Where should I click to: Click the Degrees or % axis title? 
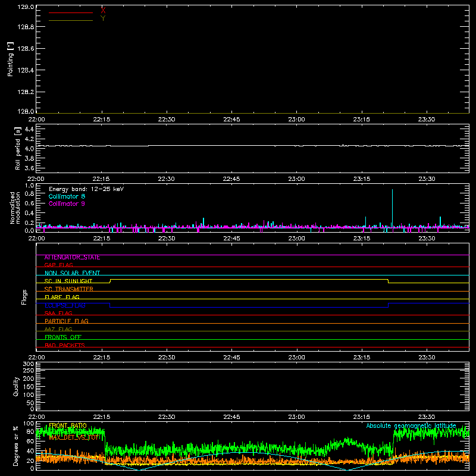(x=16, y=446)
